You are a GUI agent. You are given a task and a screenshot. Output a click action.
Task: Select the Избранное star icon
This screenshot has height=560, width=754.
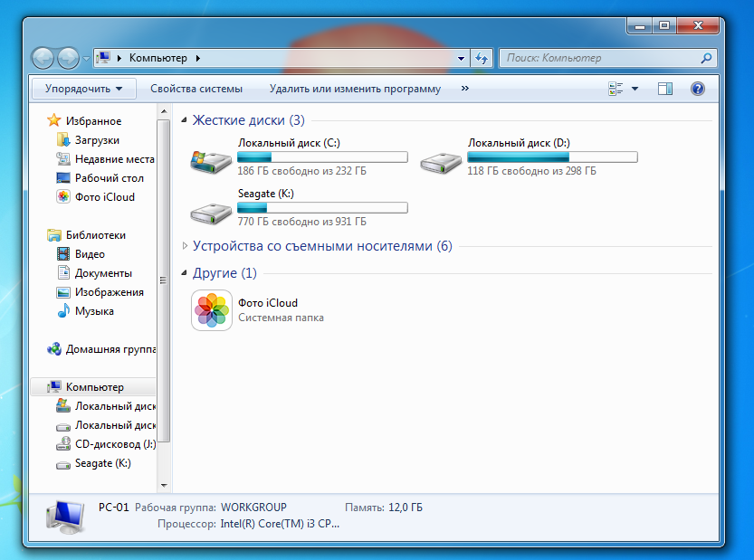point(54,120)
